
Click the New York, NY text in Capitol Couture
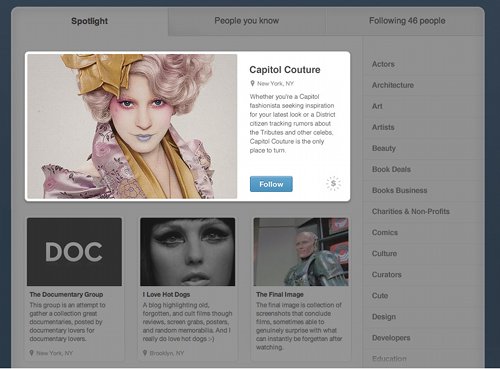(275, 84)
